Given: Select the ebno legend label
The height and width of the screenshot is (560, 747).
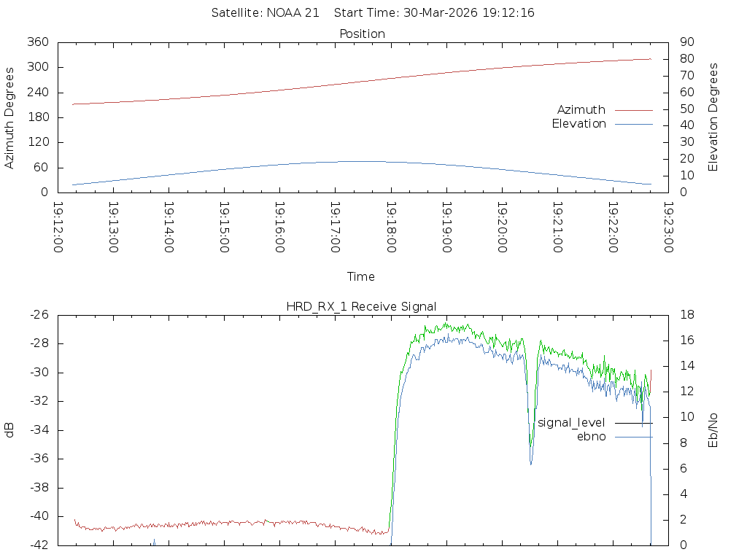Looking at the screenshot, I should point(591,437).
